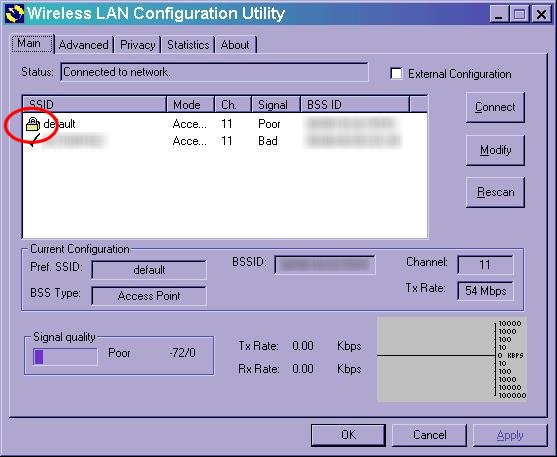The width and height of the screenshot is (557, 457).
Task: Sort networks by SSID column header
Action: (94, 104)
